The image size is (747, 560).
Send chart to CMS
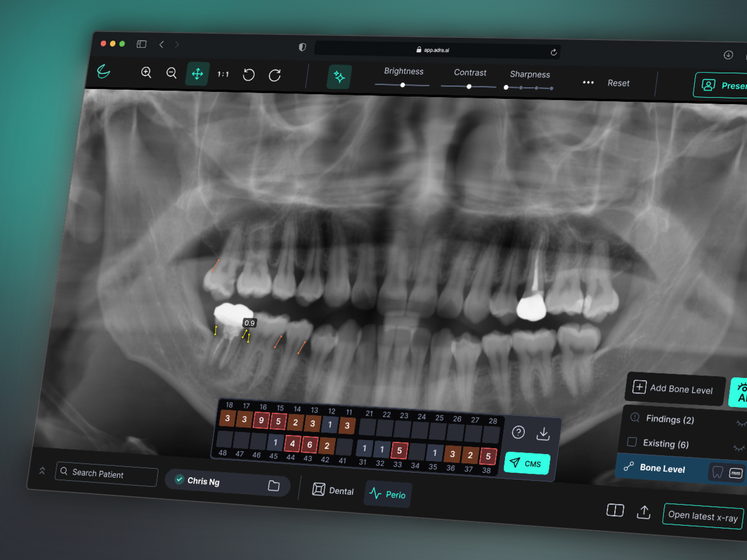pos(527,463)
